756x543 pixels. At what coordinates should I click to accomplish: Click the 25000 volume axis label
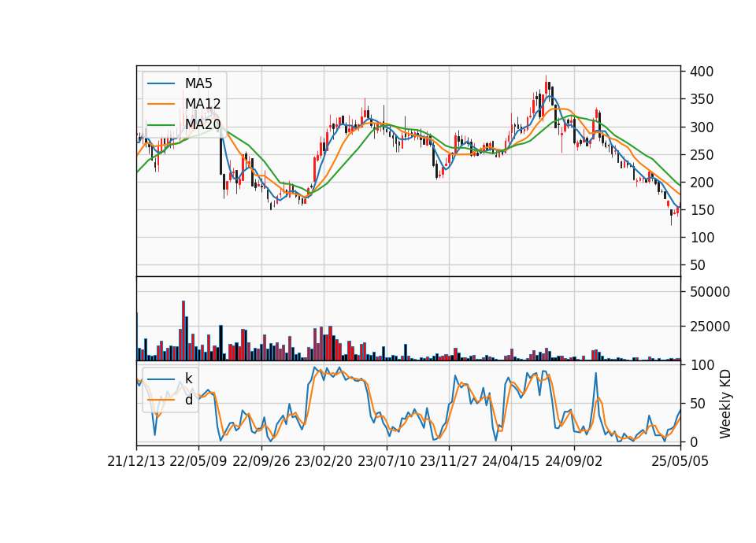pos(710,327)
